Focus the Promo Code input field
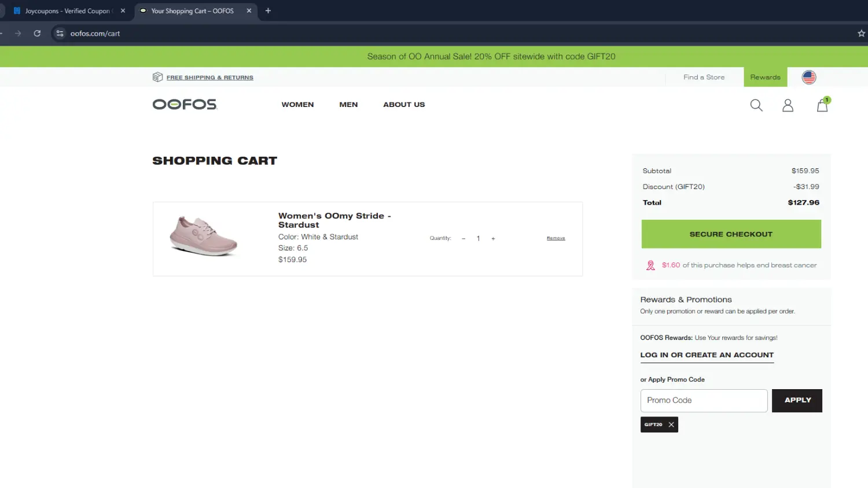The width and height of the screenshot is (868, 488). coord(704,400)
